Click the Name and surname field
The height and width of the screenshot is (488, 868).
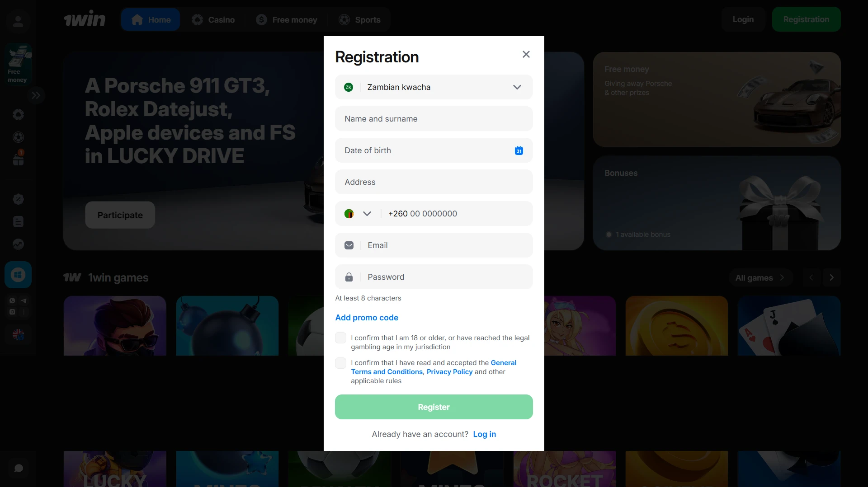[434, 119]
